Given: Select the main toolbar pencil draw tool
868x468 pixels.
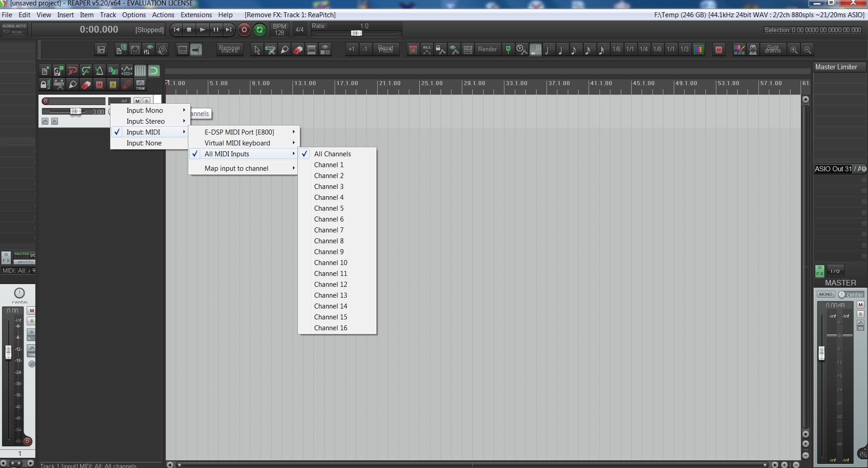Looking at the screenshot, I should point(284,49).
